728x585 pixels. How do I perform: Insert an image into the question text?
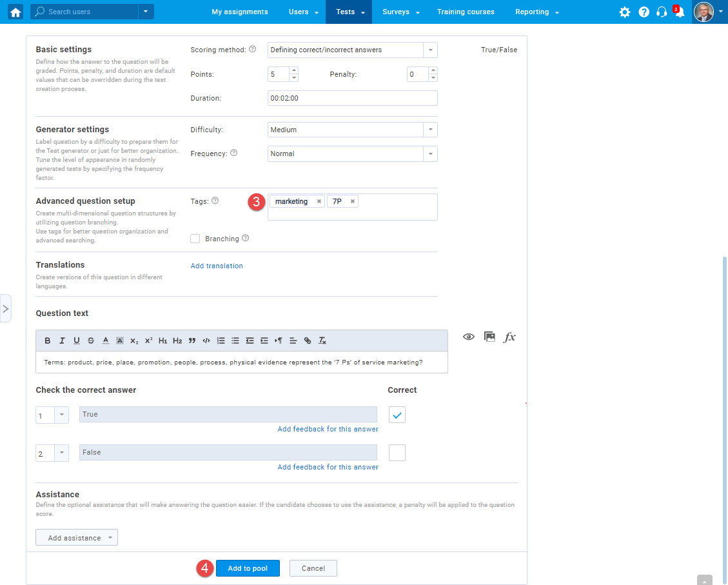pyautogui.click(x=489, y=337)
